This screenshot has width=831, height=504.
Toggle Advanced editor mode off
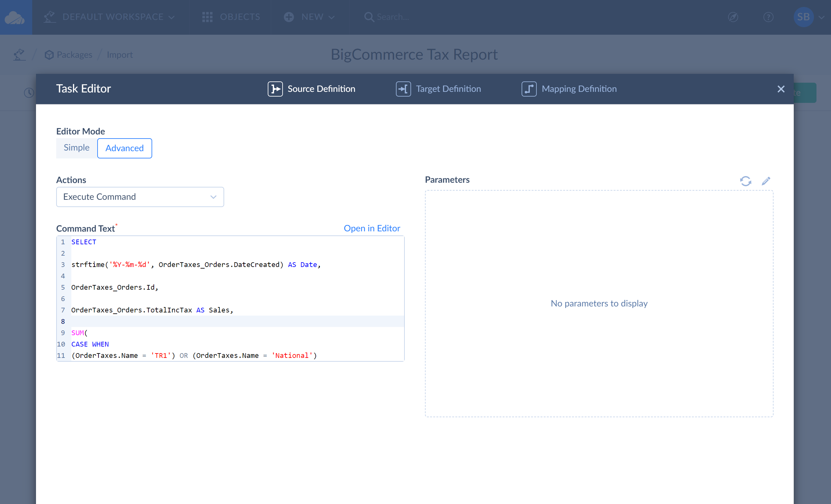(77, 148)
